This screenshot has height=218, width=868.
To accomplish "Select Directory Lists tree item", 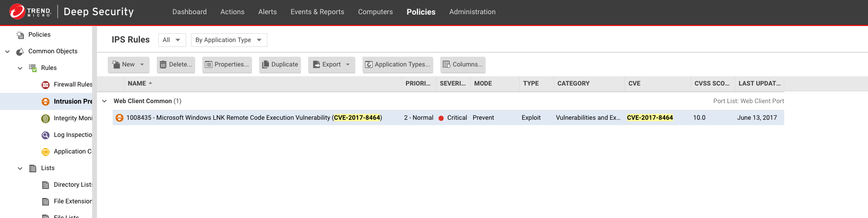I will tap(73, 185).
